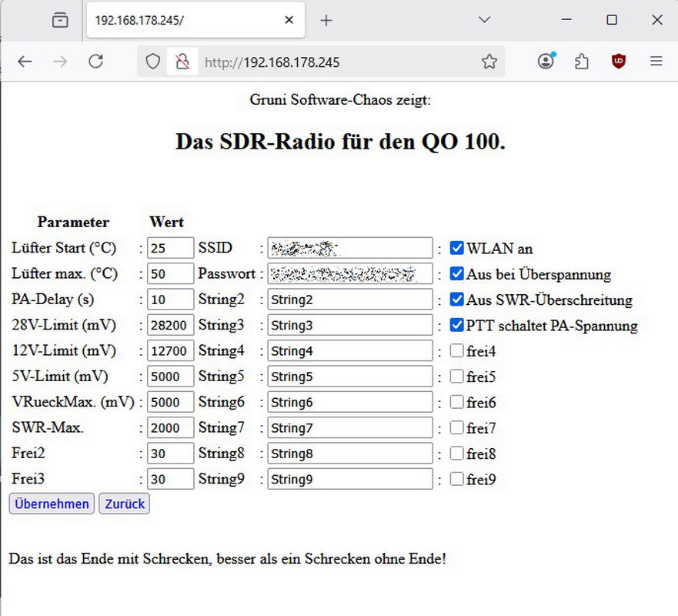
Task: Open the Firefox account profile icon
Action: point(546,62)
